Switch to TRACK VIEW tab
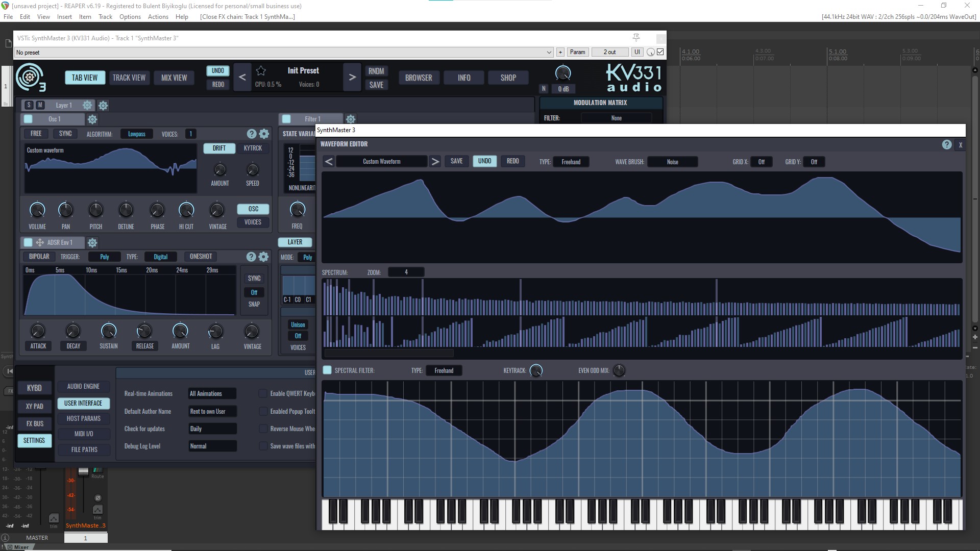The width and height of the screenshot is (980, 551). point(129,78)
